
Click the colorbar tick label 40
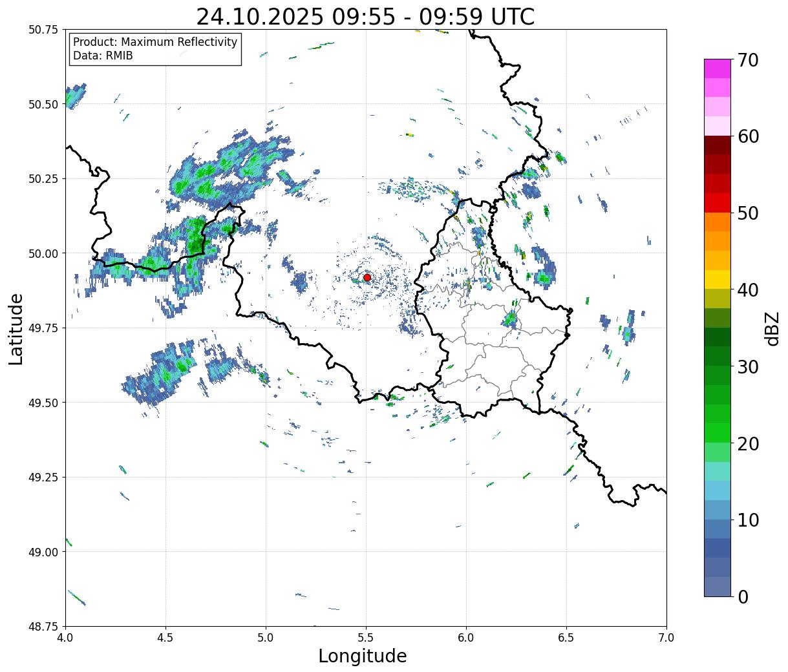(x=748, y=290)
